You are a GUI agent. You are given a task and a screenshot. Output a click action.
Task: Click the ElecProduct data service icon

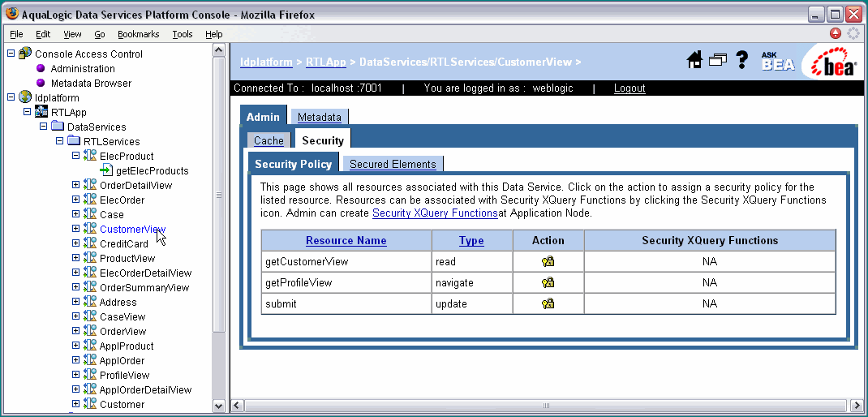(90, 156)
